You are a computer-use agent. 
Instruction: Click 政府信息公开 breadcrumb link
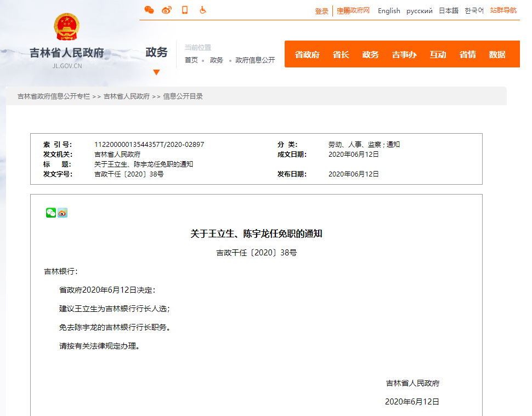pos(255,60)
